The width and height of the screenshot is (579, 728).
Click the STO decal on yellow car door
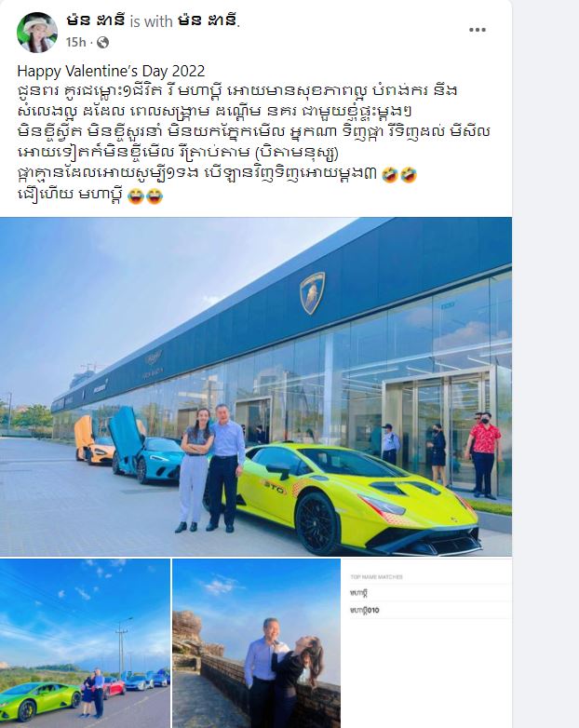275,484
